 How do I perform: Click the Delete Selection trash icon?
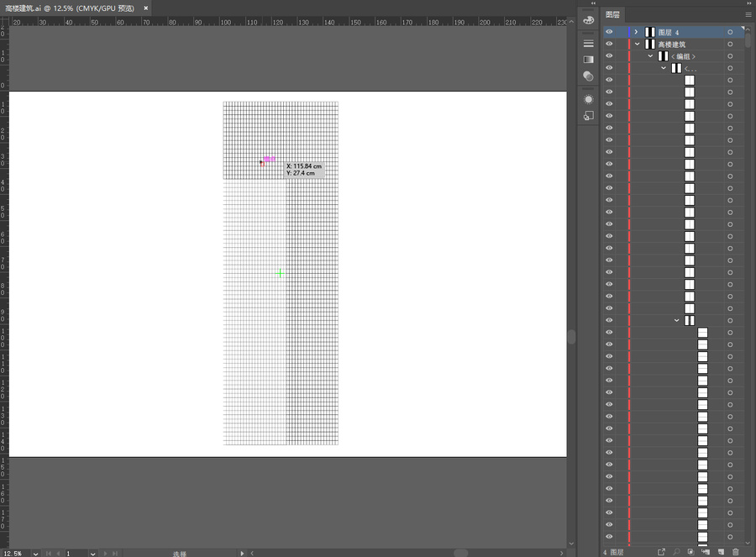736,552
